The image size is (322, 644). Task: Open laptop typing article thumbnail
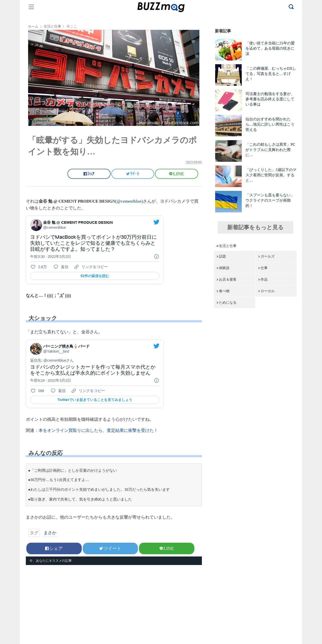(228, 151)
